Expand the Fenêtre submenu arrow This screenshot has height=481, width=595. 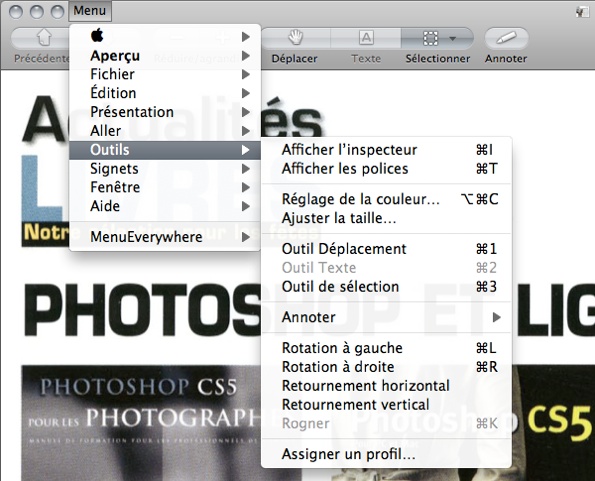[x=246, y=187]
